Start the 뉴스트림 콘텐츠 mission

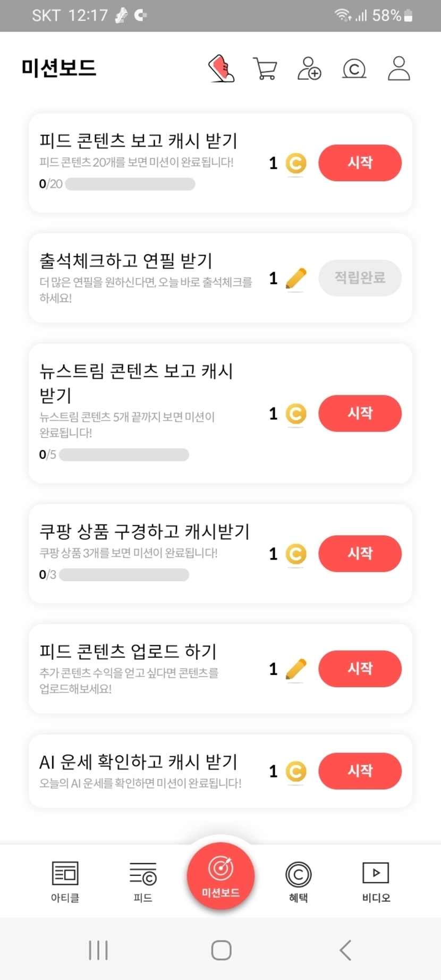360,413
